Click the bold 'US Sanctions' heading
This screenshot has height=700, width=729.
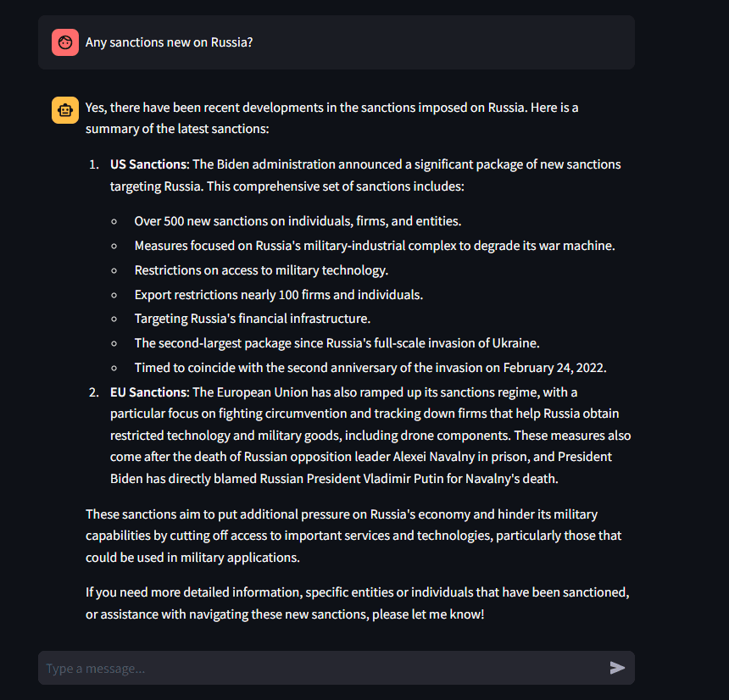point(148,164)
